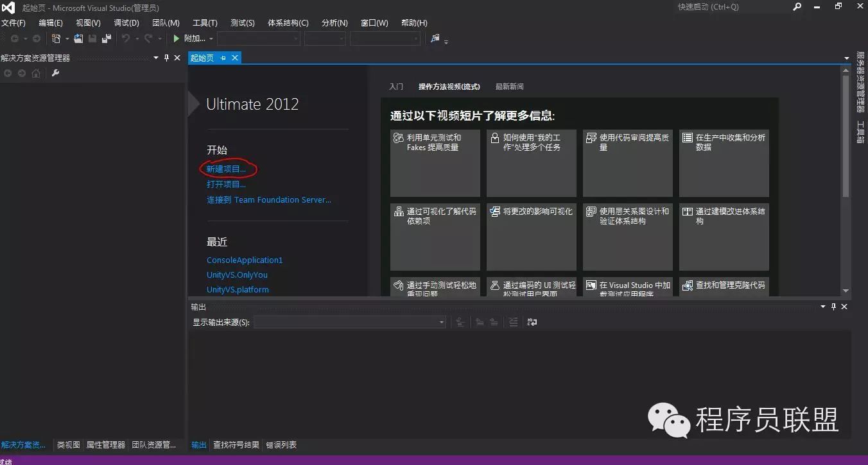Open the 服务器资源管理器 side tab
Viewport: 868px width, 465px height.
tap(861, 81)
